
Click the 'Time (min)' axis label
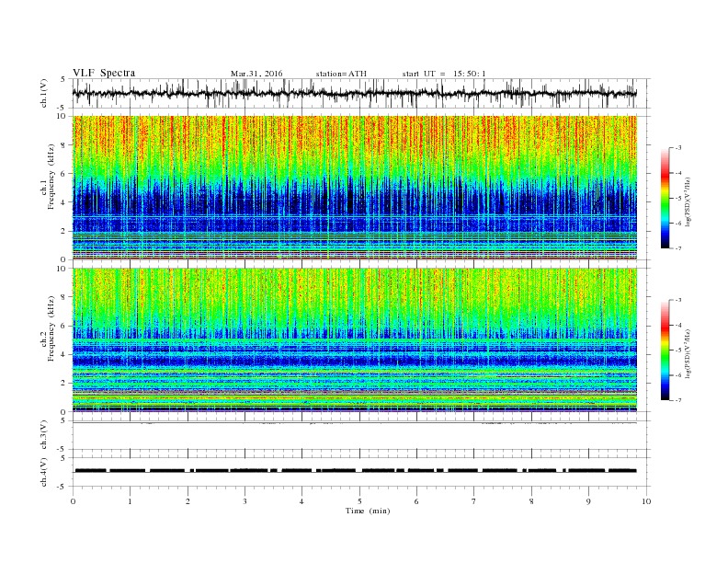(368, 511)
